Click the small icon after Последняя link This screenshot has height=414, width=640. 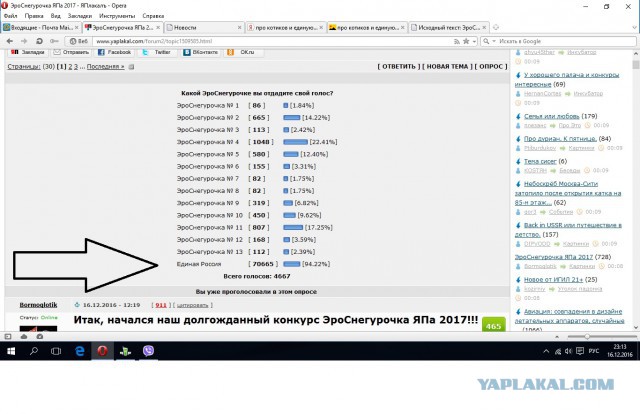tap(131, 67)
